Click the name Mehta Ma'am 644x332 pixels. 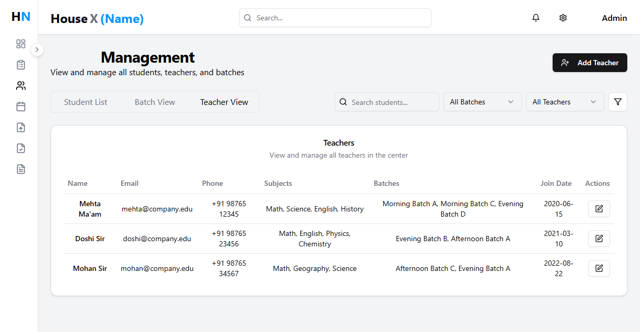pyautogui.click(x=90, y=209)
